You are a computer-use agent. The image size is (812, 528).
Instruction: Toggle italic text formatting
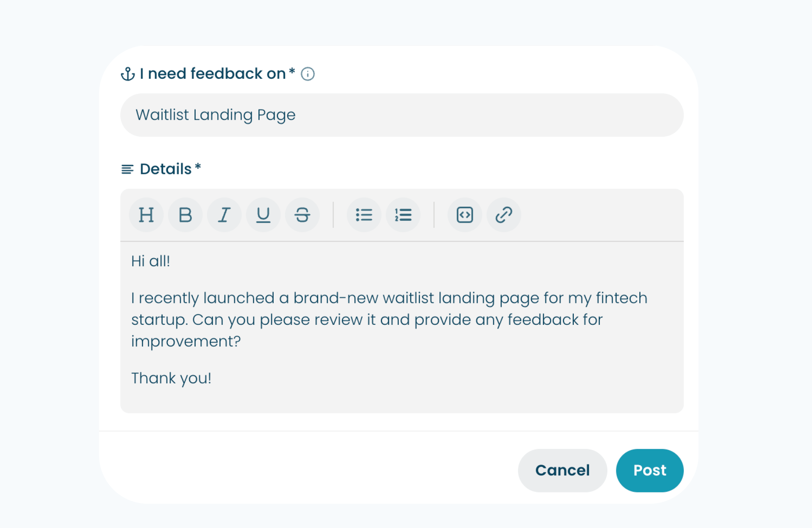[224, 215]
